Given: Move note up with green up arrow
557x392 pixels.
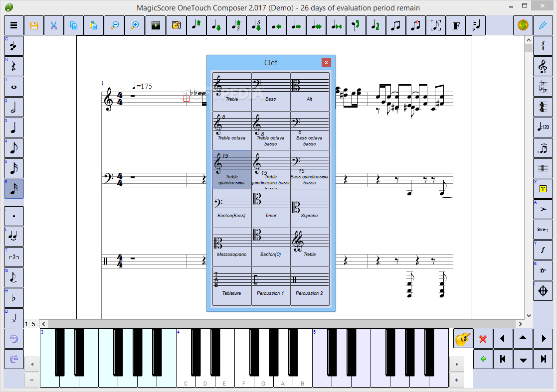Looking at the screenshot, I should coord(196,25).
